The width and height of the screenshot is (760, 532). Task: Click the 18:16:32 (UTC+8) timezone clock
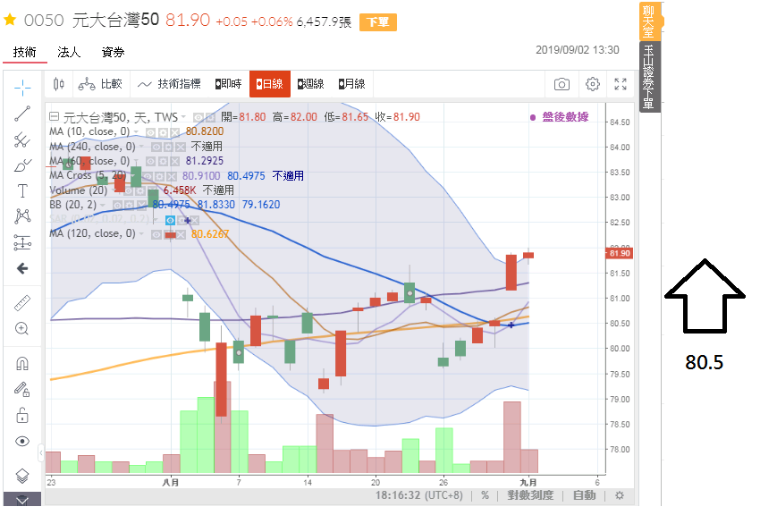pyautogui.click(x=418, y=495)
